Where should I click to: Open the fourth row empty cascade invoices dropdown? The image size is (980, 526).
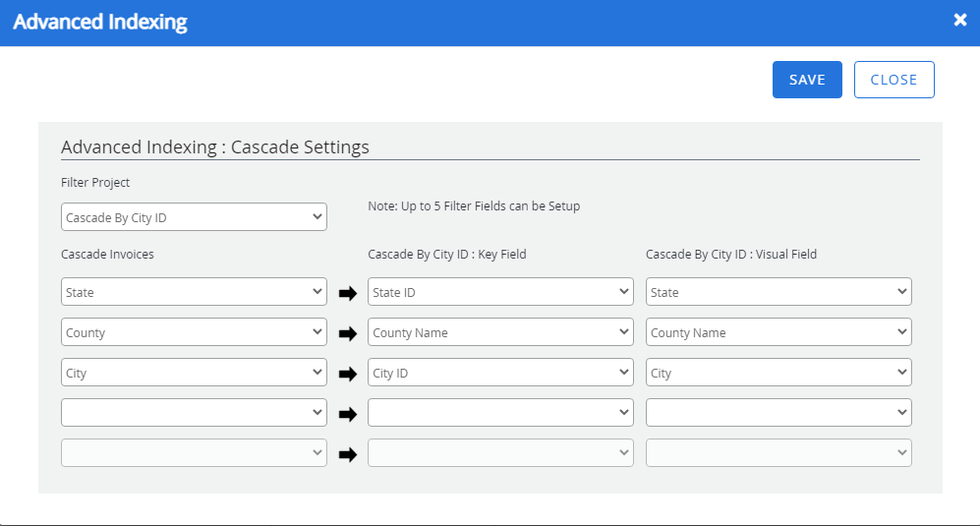point(194,413)
